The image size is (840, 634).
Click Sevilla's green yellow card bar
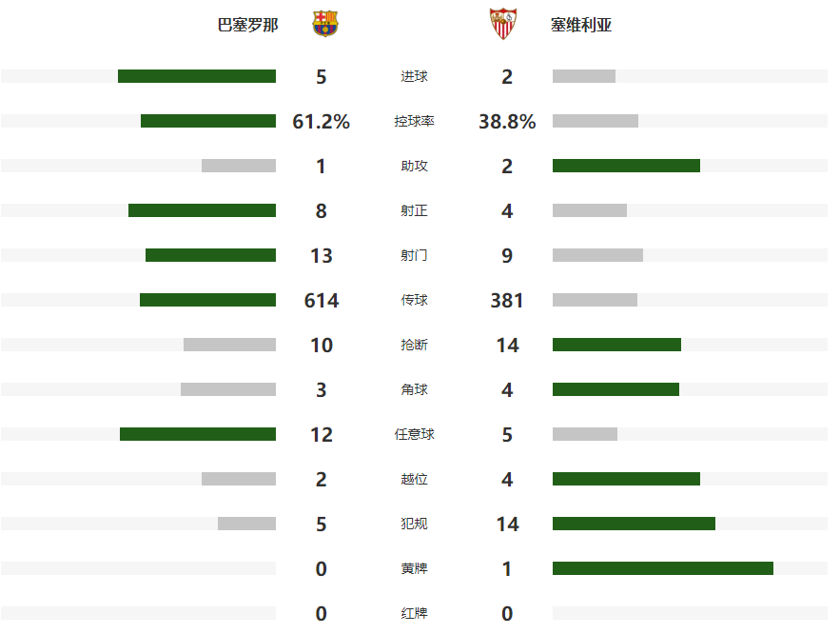tap(663, 568)
